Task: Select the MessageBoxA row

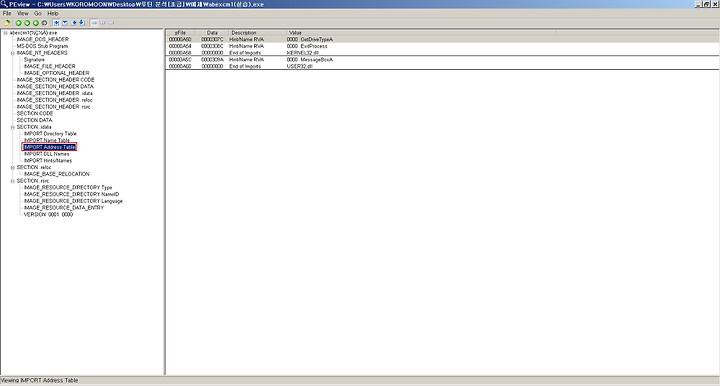Action: (x=442, y=60)
